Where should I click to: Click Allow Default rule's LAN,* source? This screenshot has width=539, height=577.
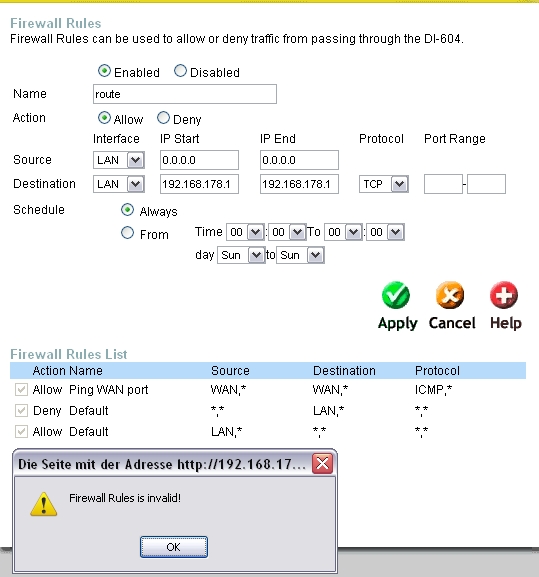click(x=227, y=431)
